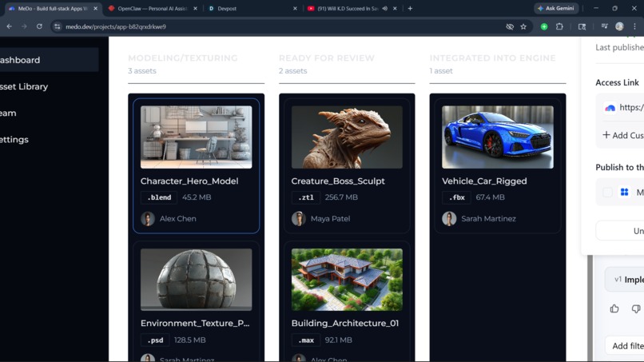
Task: Click the Ready for Review column header
Action: pos(327,58)
